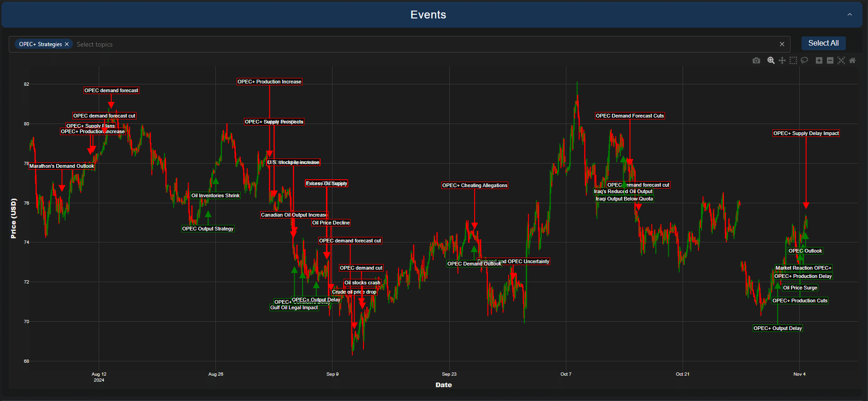The width and height of the screenshot is (868, 401).
Task: Clear all selected topics in dropdown
Action: pyautogui.click(x=782, y=44)
